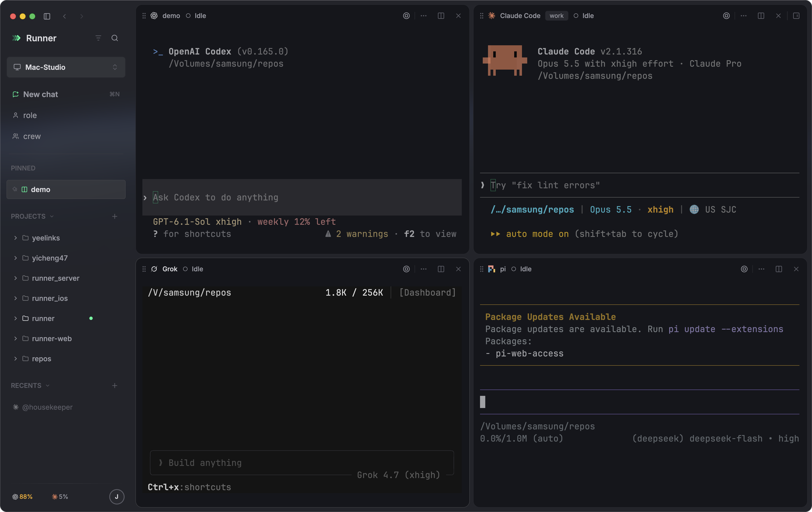This screenshot has height=512, width=812.
Task: Click the work tag in Claude Code
Action: pyautogui.click(x=556, y=16)
